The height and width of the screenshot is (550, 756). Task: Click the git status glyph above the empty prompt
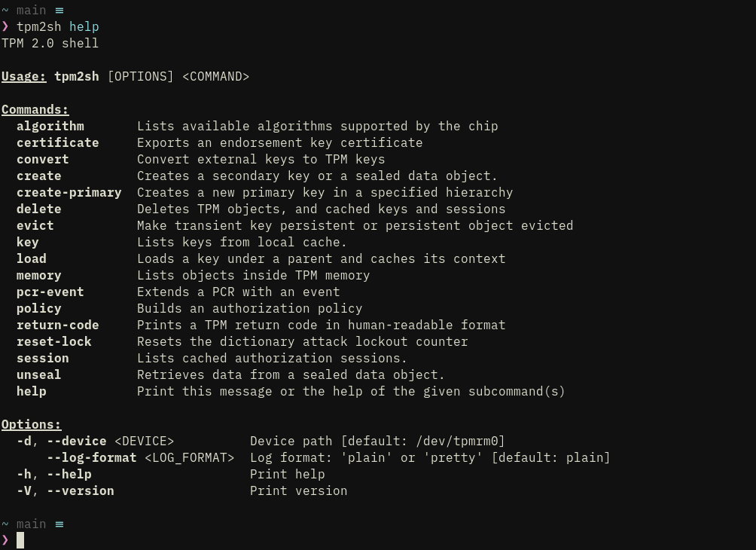59,524
